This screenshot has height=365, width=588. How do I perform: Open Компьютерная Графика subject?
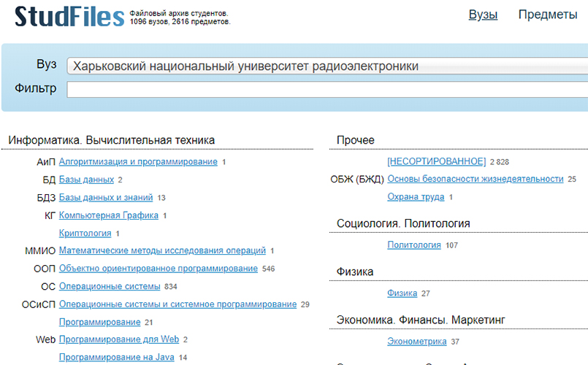[x=108, y=215]
